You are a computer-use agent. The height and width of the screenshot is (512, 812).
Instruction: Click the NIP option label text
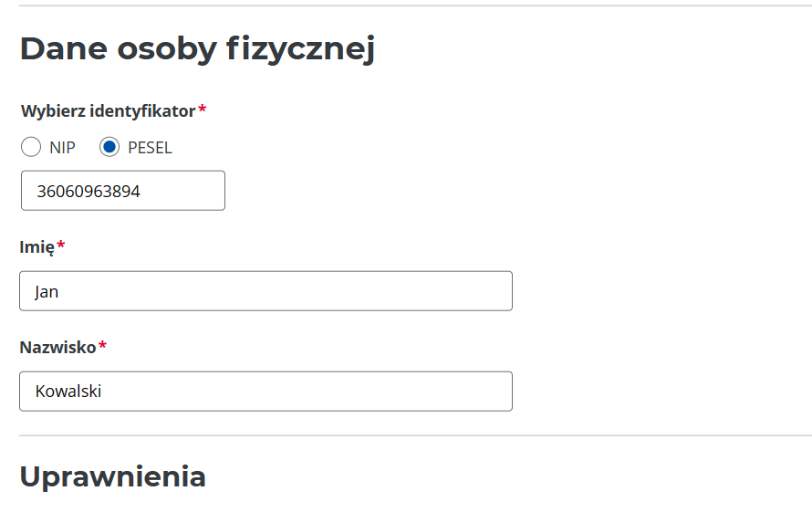tap(62, 148)
